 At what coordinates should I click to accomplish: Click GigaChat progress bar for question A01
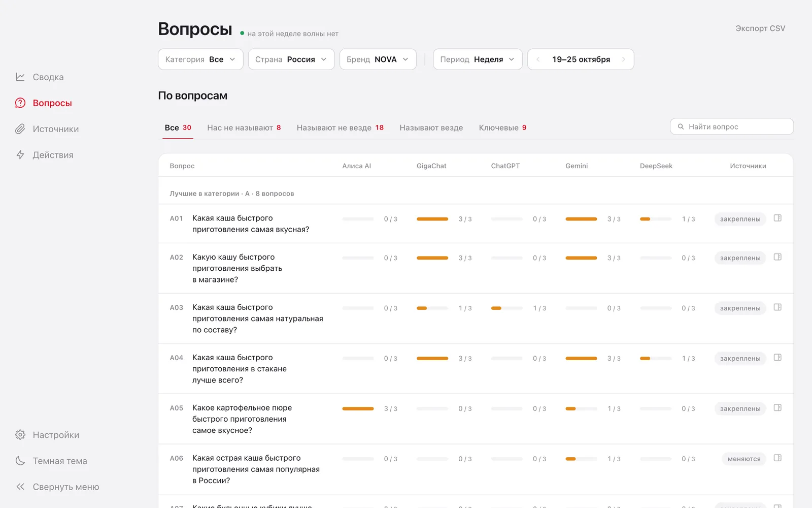tap(432, 219)
